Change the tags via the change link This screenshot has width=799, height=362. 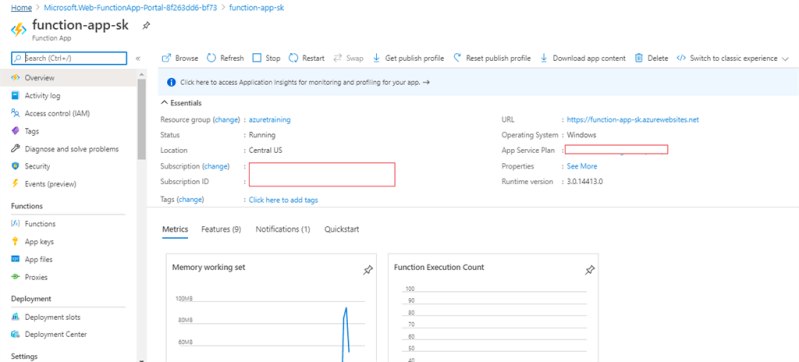[191, 200]
